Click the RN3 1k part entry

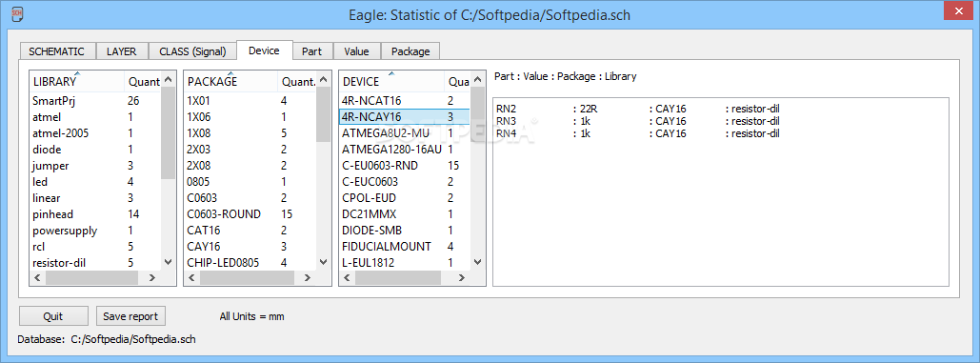(x=637, y=121)
